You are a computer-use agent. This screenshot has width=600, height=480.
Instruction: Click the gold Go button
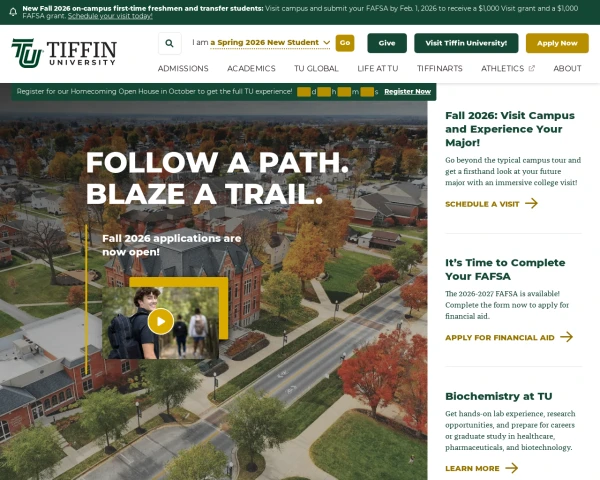pos(345,43)
